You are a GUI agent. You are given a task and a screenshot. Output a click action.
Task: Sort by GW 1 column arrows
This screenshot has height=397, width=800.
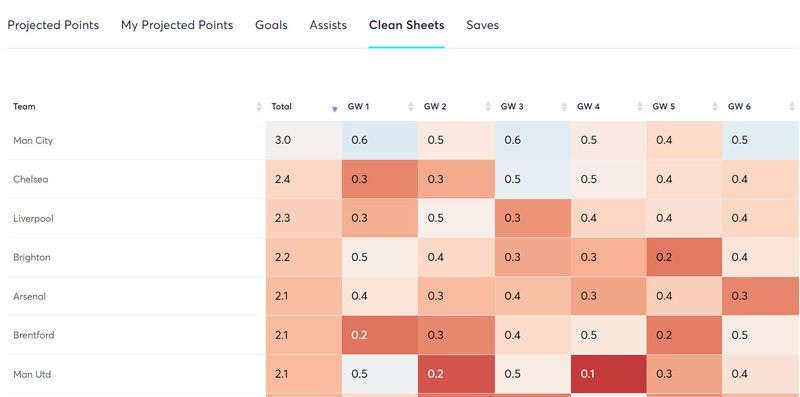411,107
